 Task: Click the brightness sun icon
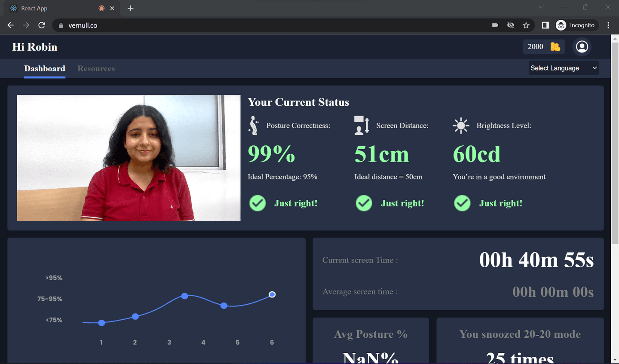coord(461,125)
